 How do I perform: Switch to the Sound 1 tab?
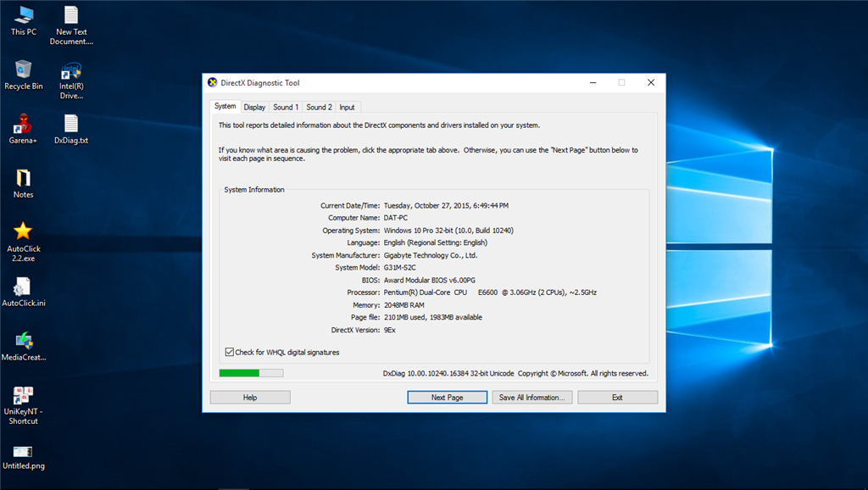[x=286, y=108]
